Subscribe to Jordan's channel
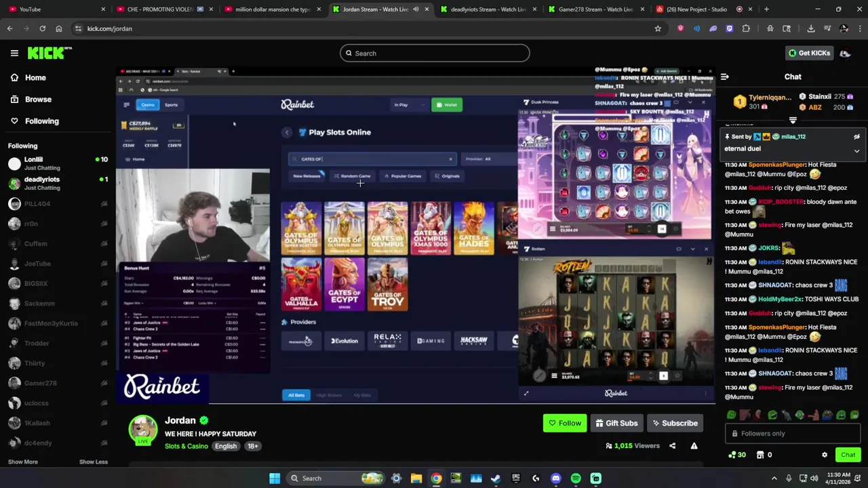The width and height of the screenshot is (868, 488). pyautogui.click(x=675, y=423)
